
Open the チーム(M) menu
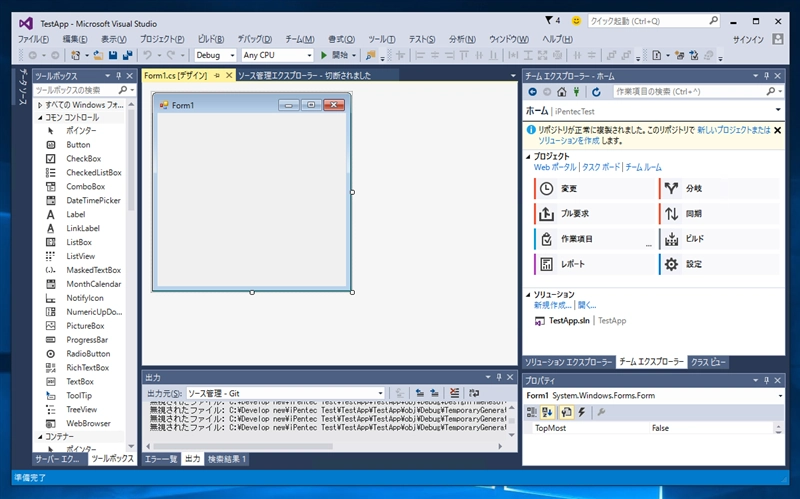(299, 39)
